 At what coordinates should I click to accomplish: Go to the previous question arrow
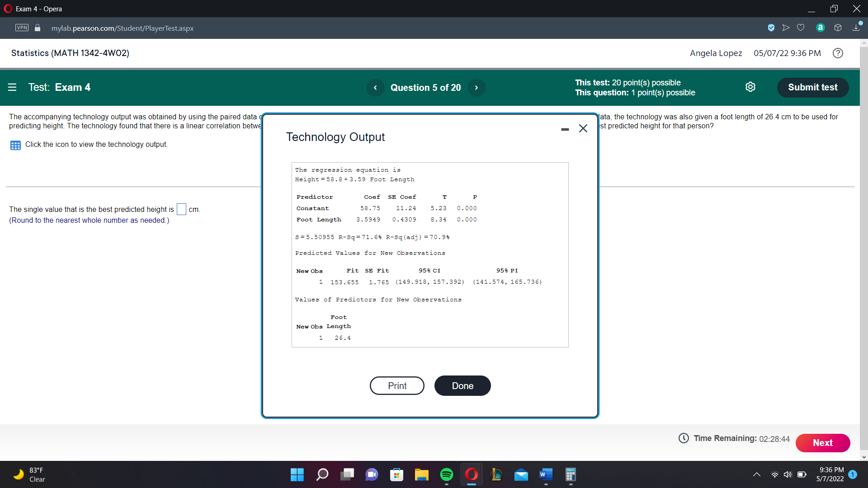coord(375,88)
